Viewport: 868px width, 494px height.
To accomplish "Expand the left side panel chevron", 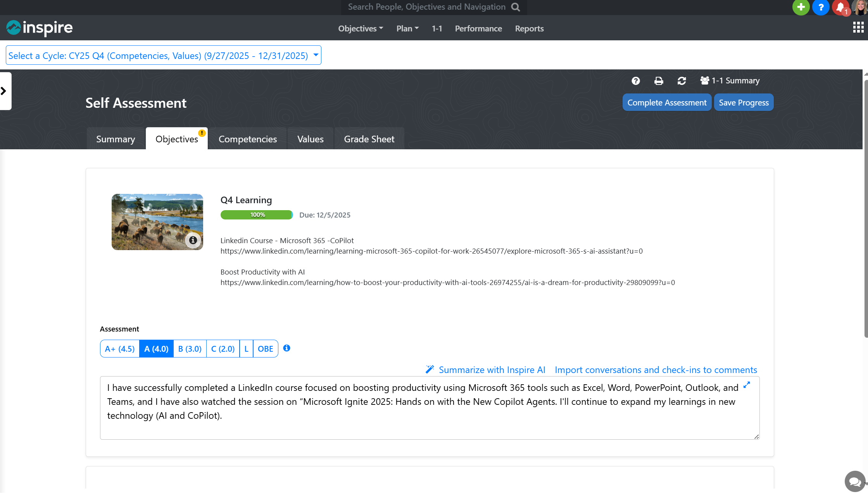I will pyautogui.click(x=4, y=91).
